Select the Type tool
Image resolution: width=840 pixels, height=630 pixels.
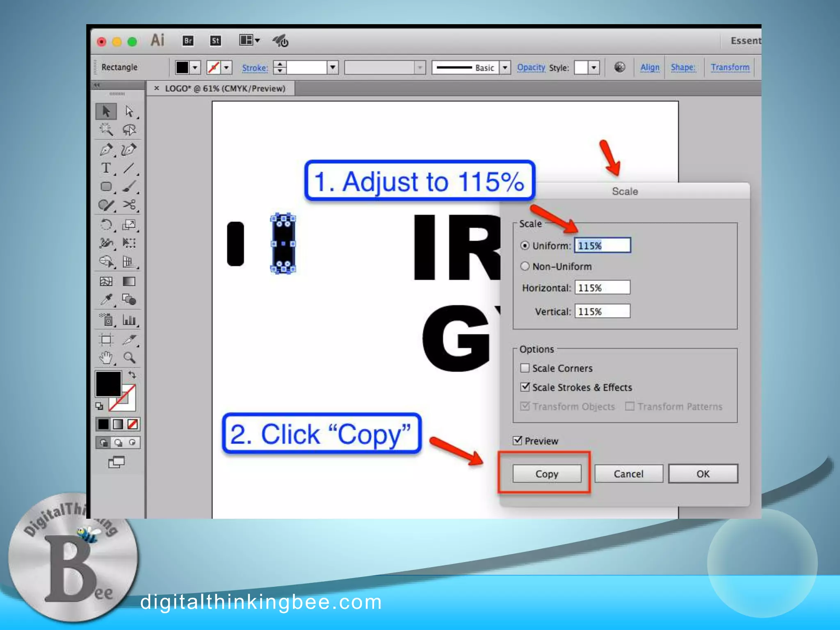pos(106,168)
